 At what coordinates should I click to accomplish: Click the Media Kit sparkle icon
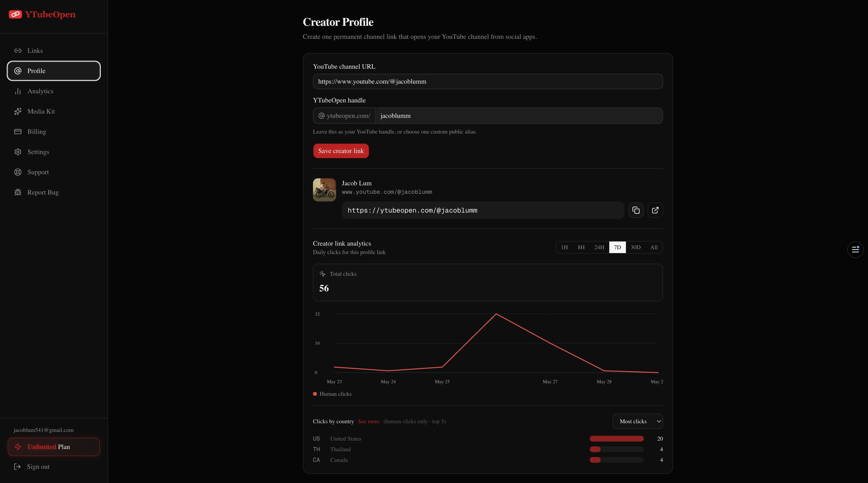tap(18, 111)
